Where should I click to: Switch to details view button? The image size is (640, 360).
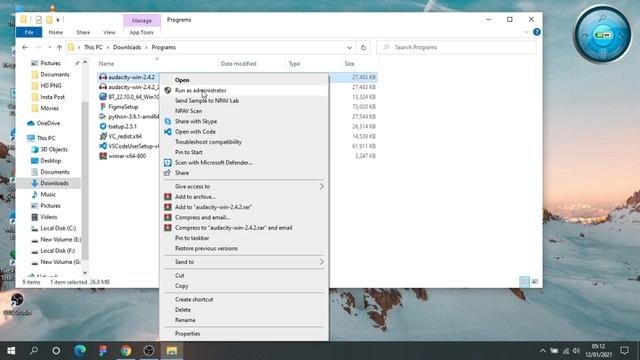[x=524, y=282]
